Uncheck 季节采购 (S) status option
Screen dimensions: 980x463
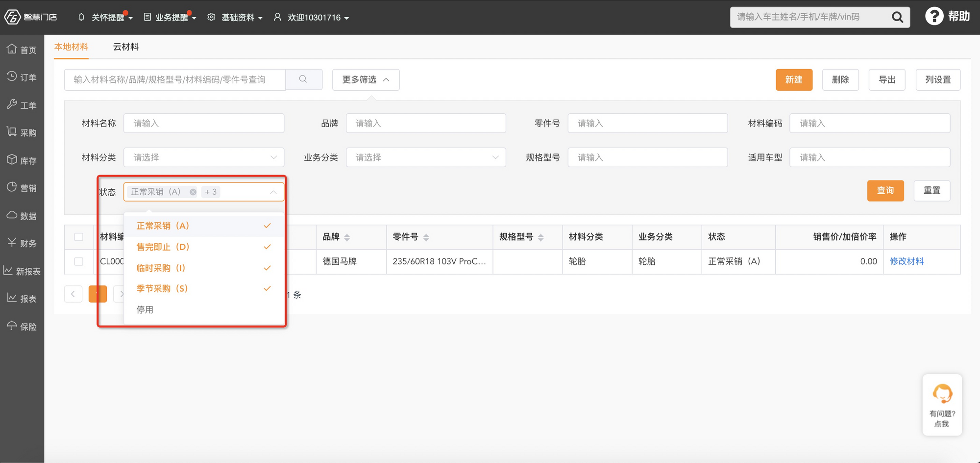(x=204, y=288)
